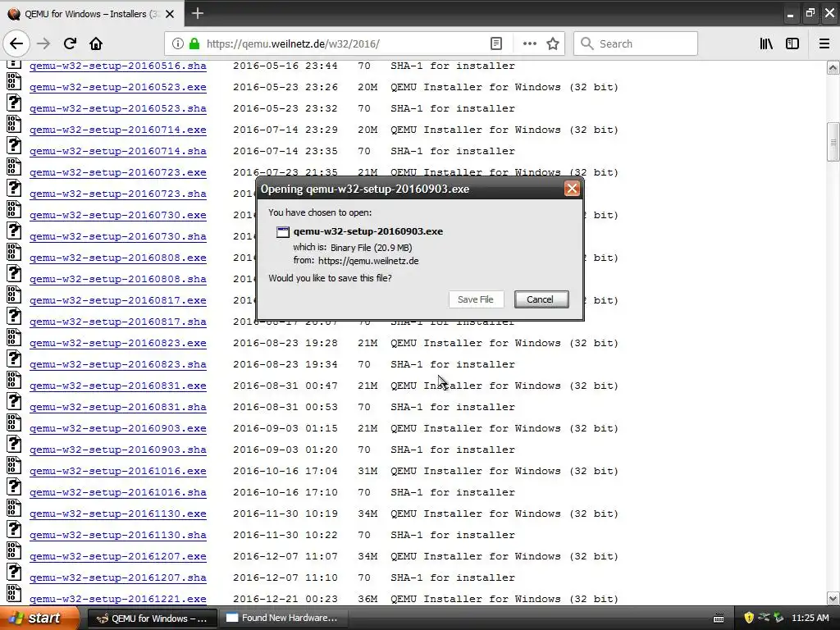Click unknown-file icon beside qemu-w32-setup-20160823.sha
840x630 pixels.
(14, 358)
